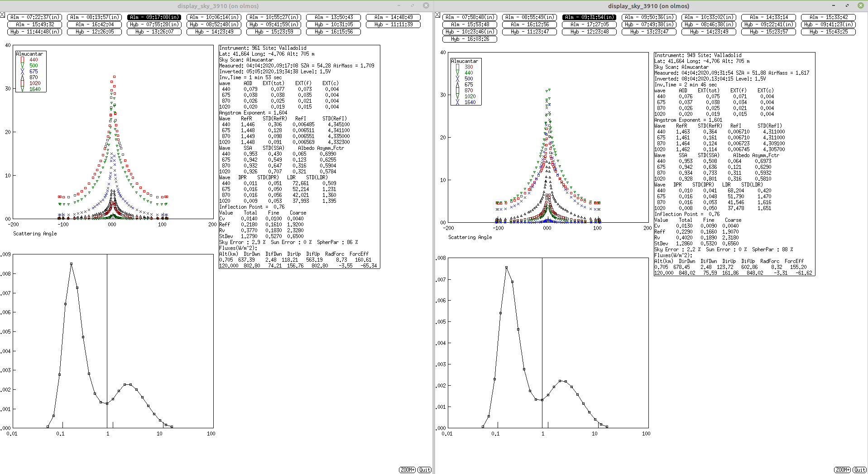Open Alm - 08:55:49(in) scan
This screenshot has height=474, width=868.
point(530,17)
